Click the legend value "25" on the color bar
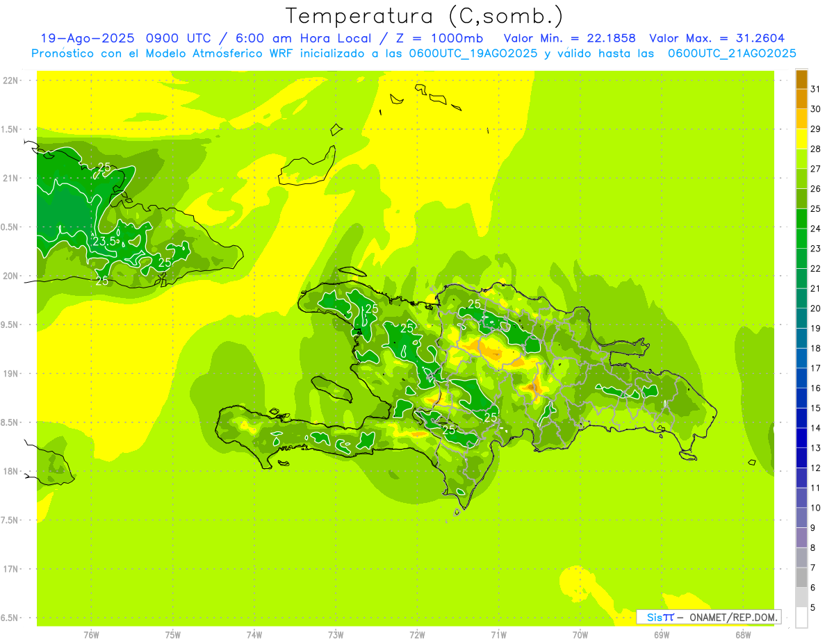Image resolution: width=834 pixels, height=644 pixels. (x=816, y=208)
